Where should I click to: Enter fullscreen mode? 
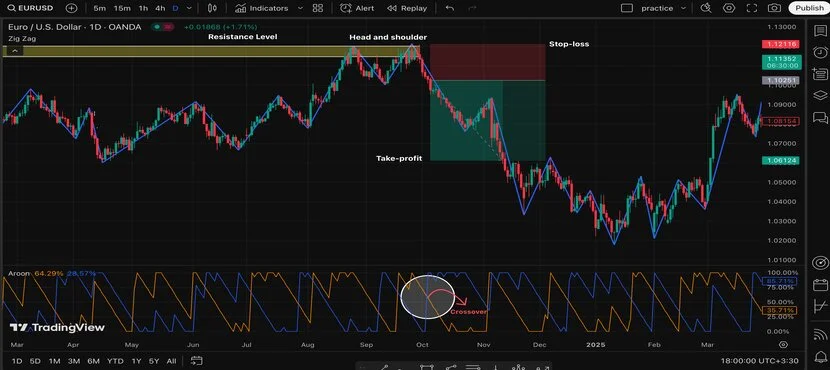tap(752, 8)
